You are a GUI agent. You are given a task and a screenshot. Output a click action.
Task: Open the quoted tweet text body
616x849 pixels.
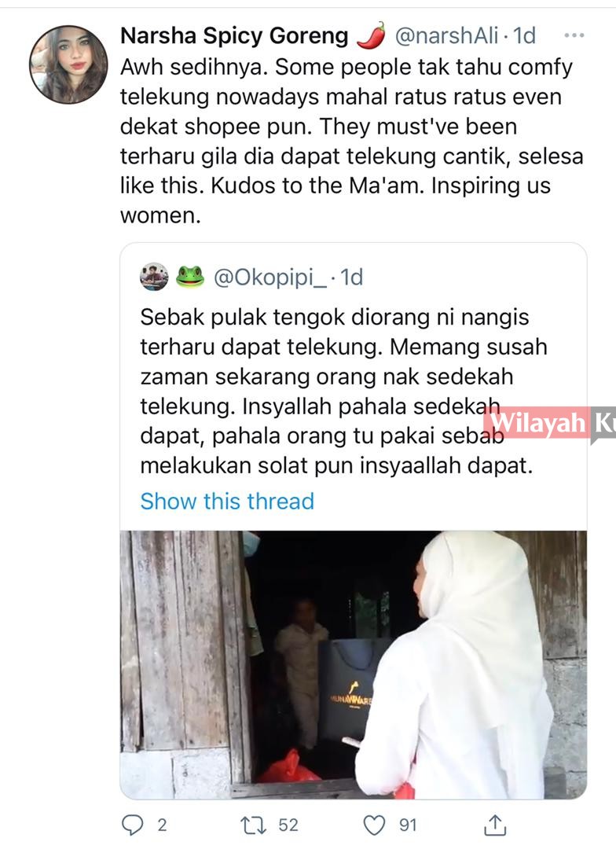[x=343, y=391]
